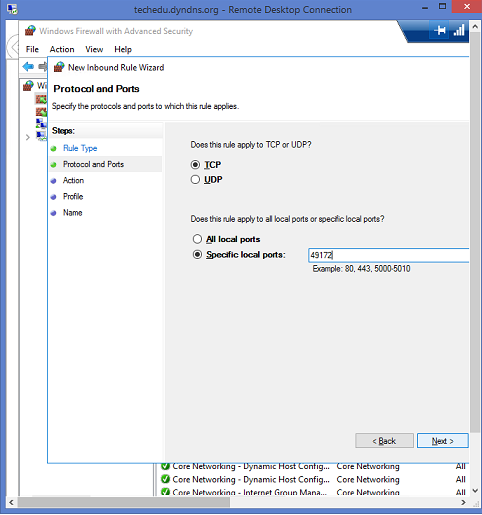This screenshot has height=515, width=482.
Task: Open the View menu
Action: (x=94, y=49)
